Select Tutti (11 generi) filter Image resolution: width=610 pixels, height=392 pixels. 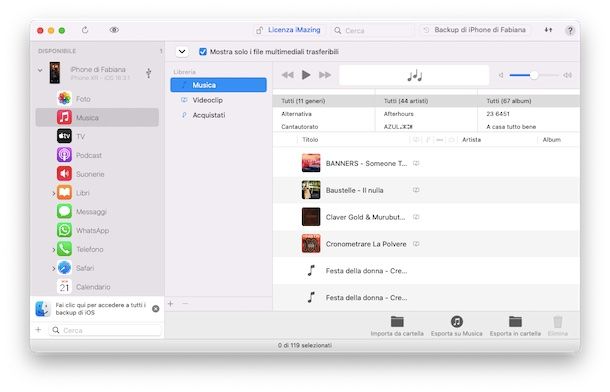tap(324, 101)
